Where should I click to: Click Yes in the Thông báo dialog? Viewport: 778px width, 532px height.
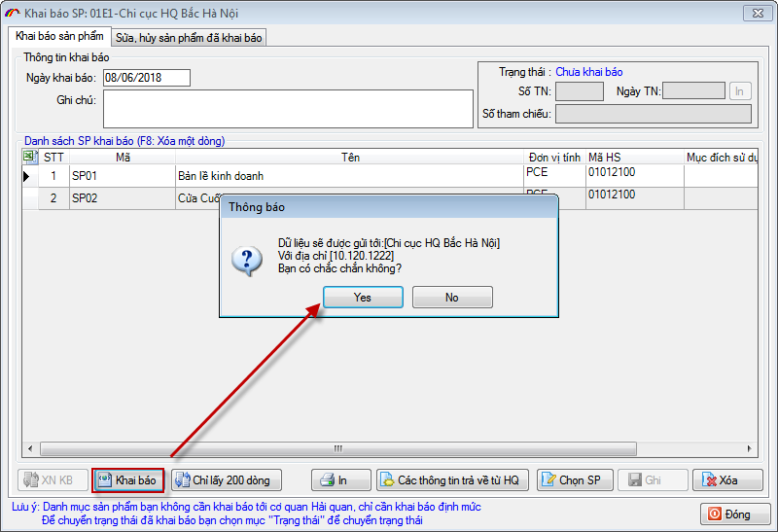point(363,298)
